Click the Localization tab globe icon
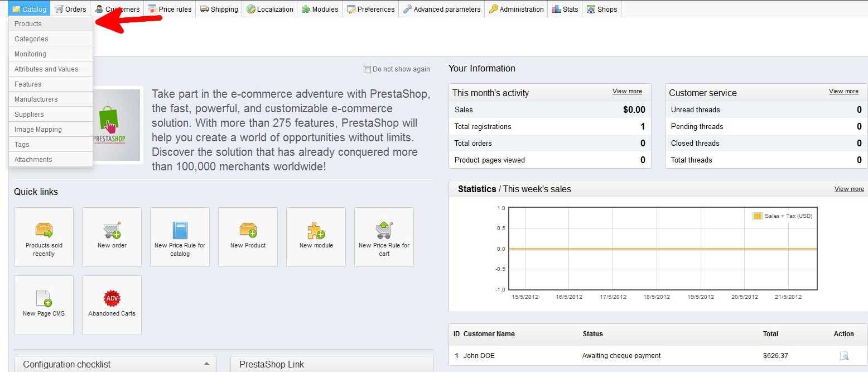 [250, 9]
